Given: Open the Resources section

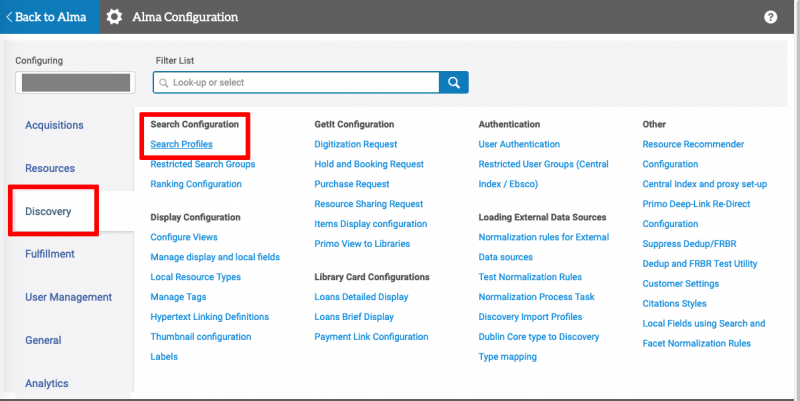Looking at the screenshot, I should tap(50, 168).
